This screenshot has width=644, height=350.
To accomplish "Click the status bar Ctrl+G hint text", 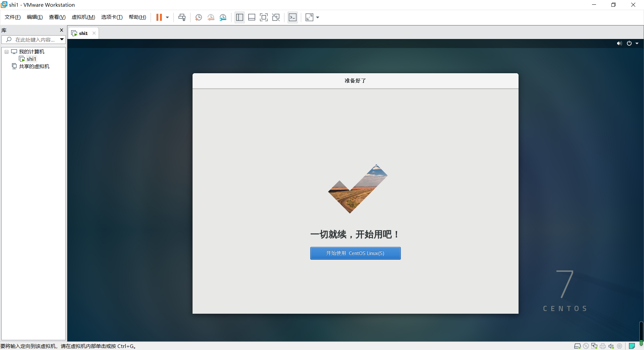I will 68,346.
